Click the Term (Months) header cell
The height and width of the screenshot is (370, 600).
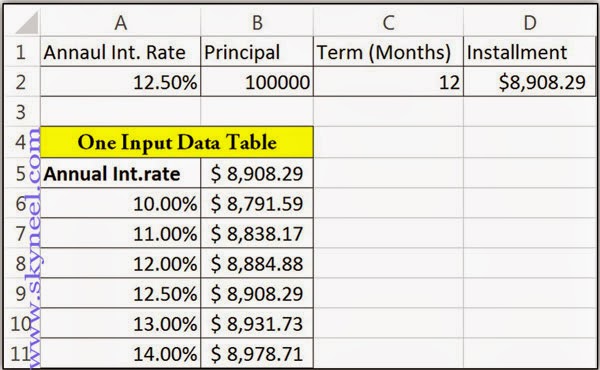point(388,52)
